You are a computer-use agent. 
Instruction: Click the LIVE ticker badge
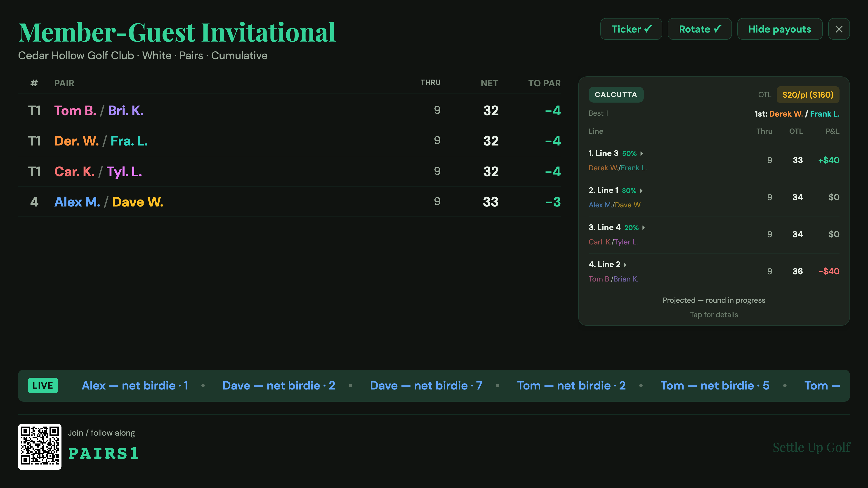tap(43, 385)
